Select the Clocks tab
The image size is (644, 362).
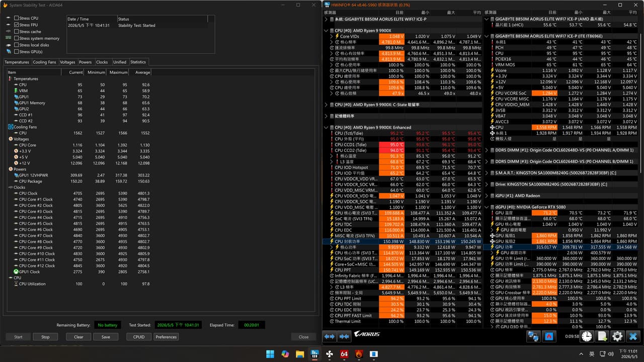point(102,62)
